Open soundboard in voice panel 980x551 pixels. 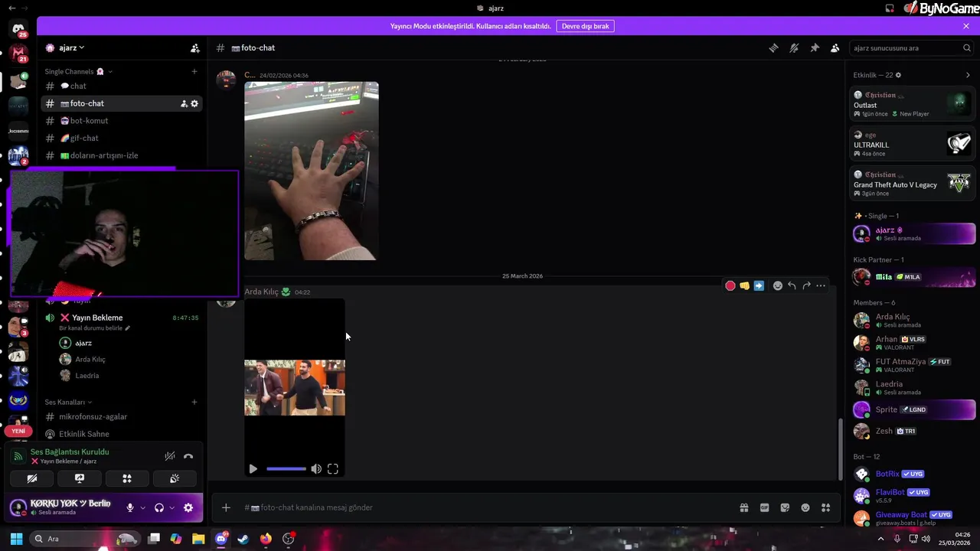(175, 478)
